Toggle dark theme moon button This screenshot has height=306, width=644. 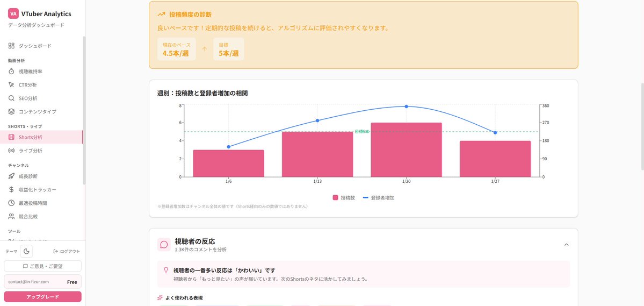[26, 251]
